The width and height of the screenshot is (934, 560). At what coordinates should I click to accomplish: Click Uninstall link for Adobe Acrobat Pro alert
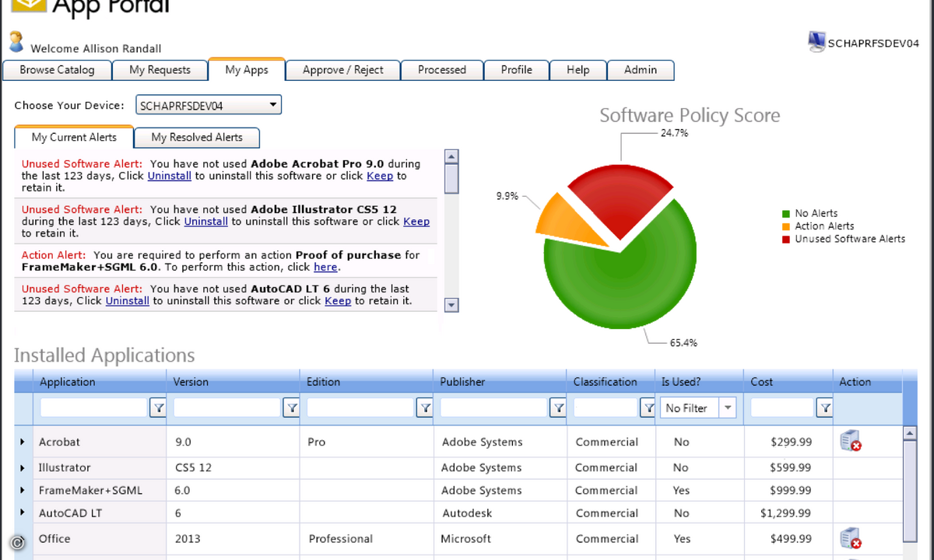point(170,176)
